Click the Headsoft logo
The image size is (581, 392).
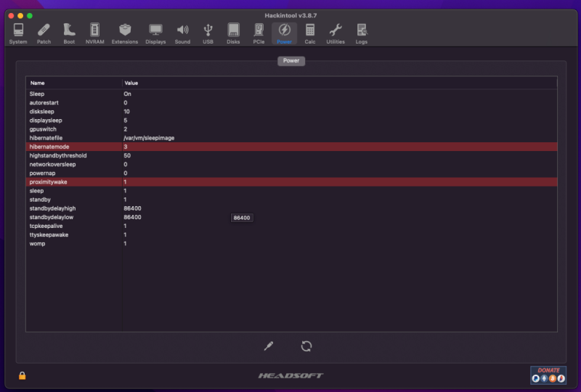291,376
